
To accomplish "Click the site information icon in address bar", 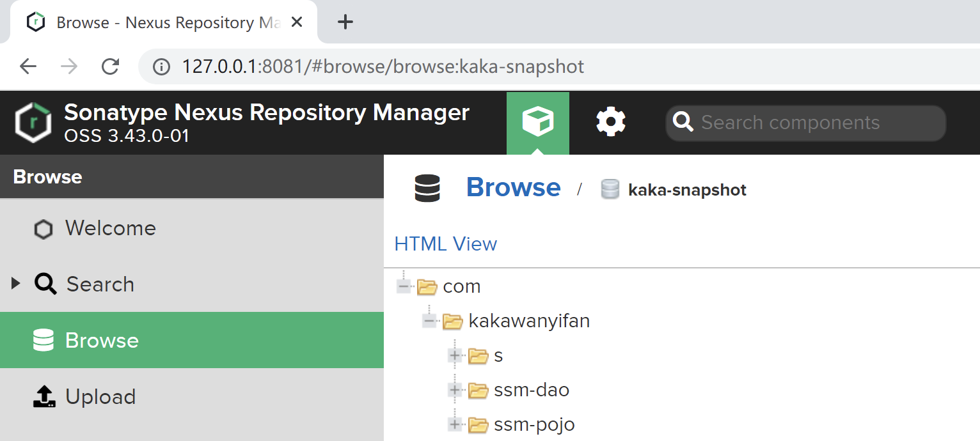I will point(161,66).
